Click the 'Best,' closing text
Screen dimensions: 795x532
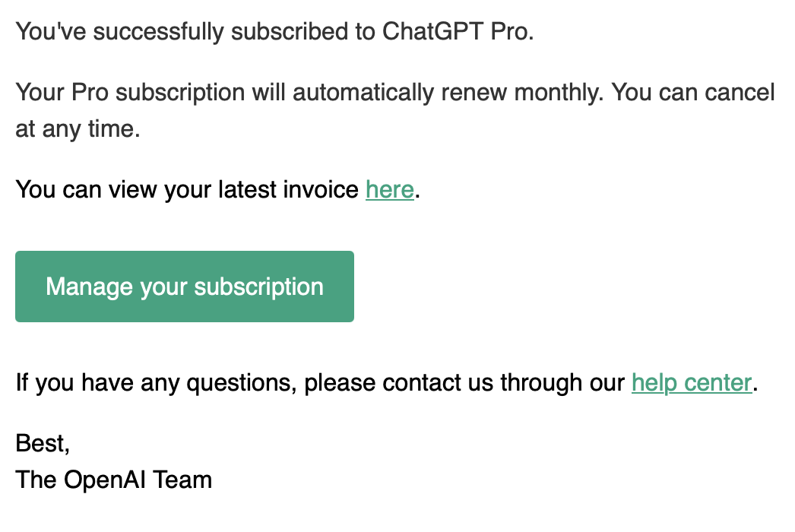(x=42, y=443)
